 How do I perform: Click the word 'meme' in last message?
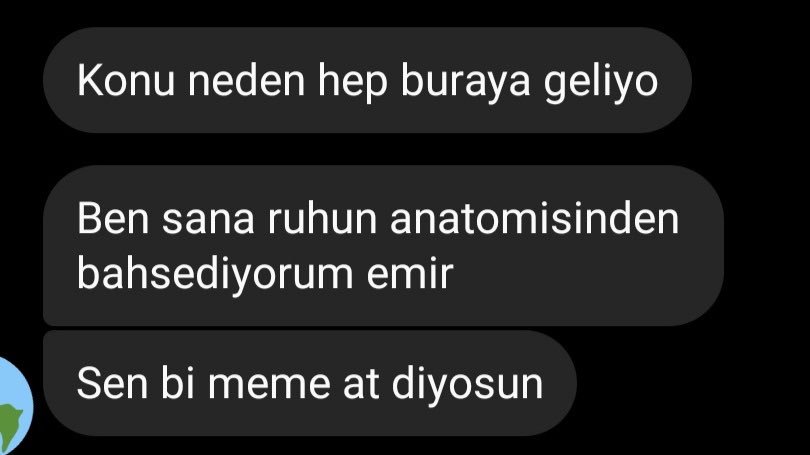point(269,383)
